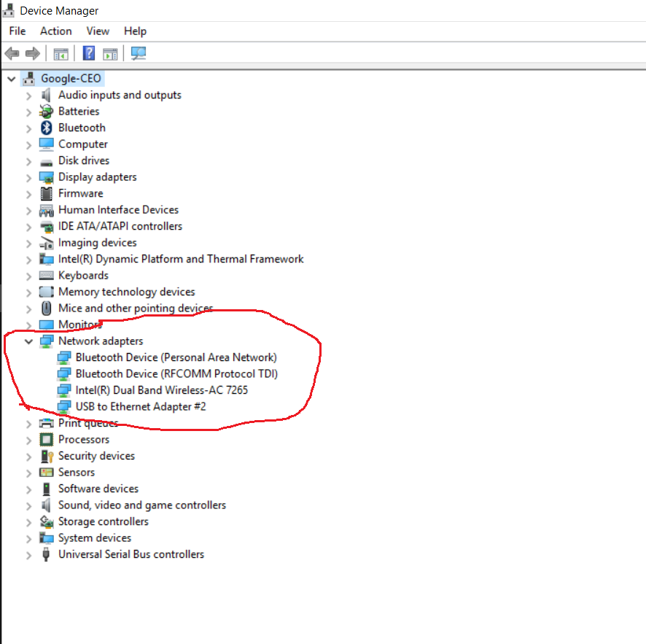
Task: Open the File menu
Action: (17, 31)
